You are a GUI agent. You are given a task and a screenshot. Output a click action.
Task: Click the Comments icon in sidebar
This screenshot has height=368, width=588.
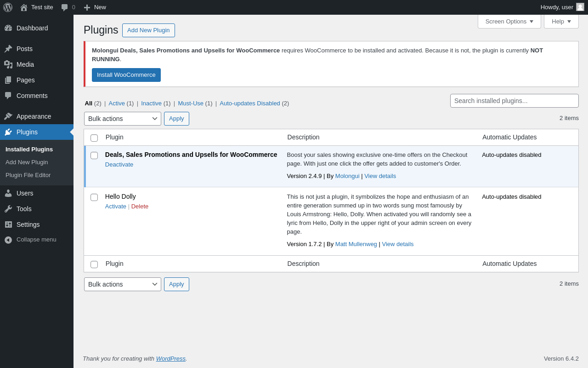[x=8, y=96]
